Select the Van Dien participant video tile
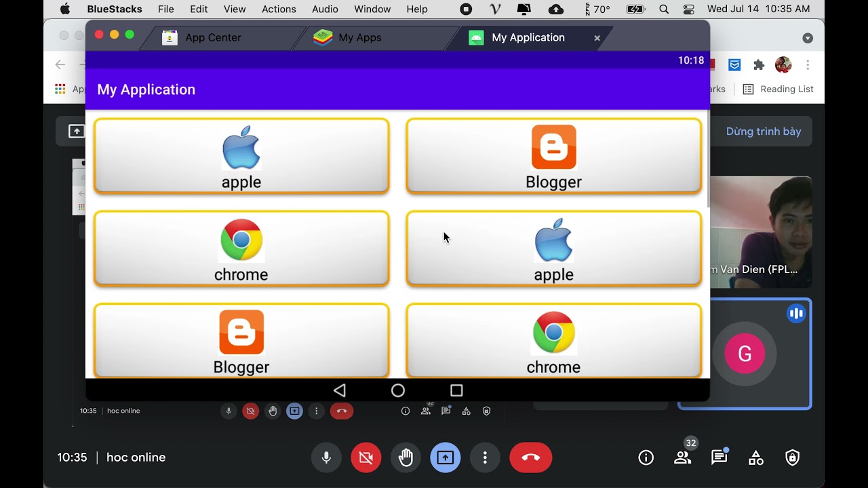This screenshot has width=868, height=488. pos(761,232)
